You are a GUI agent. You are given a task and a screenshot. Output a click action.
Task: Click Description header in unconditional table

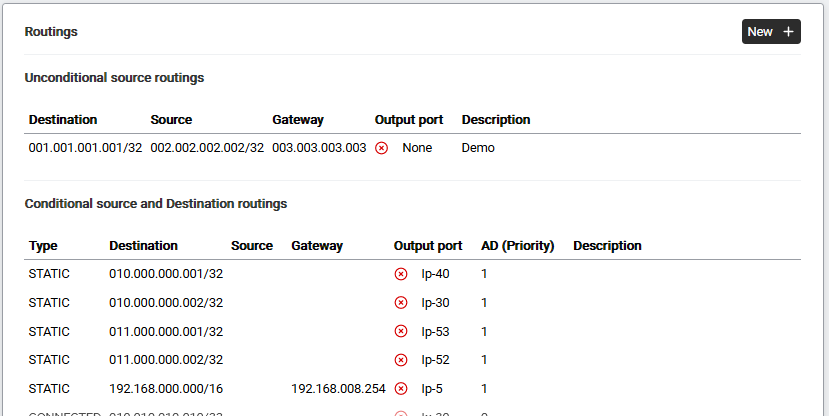tap(496, 120)
